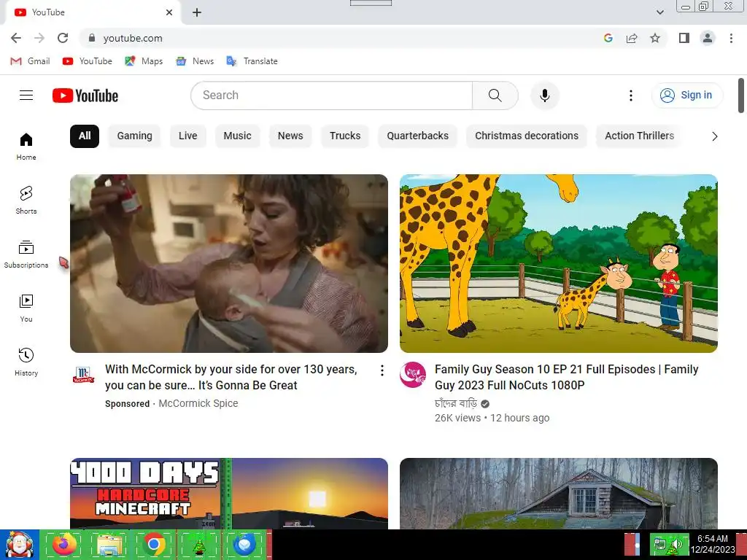Click the volume speaker icon in system tray
Screen dimensions: 747x560
[x=677, y=544]
